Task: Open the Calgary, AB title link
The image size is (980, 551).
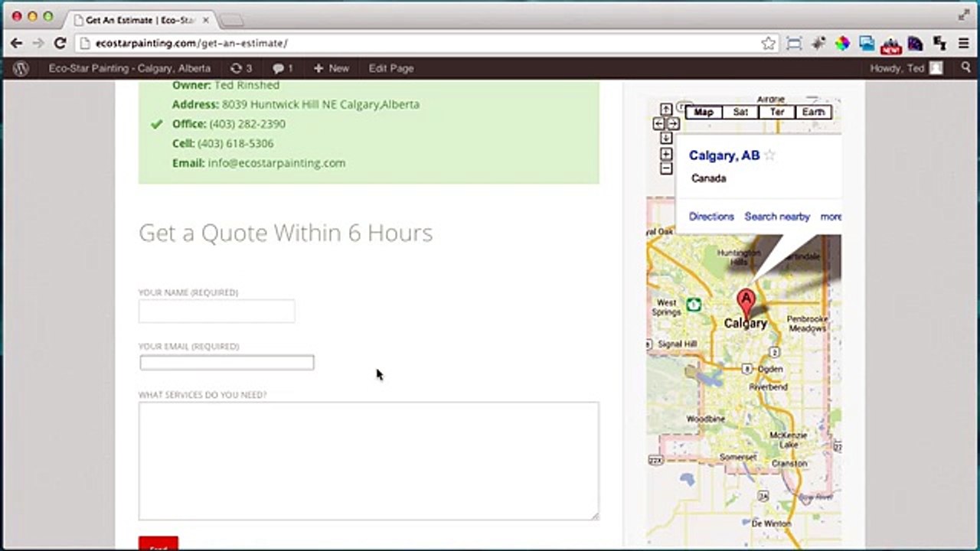Action: pos(724,155)
